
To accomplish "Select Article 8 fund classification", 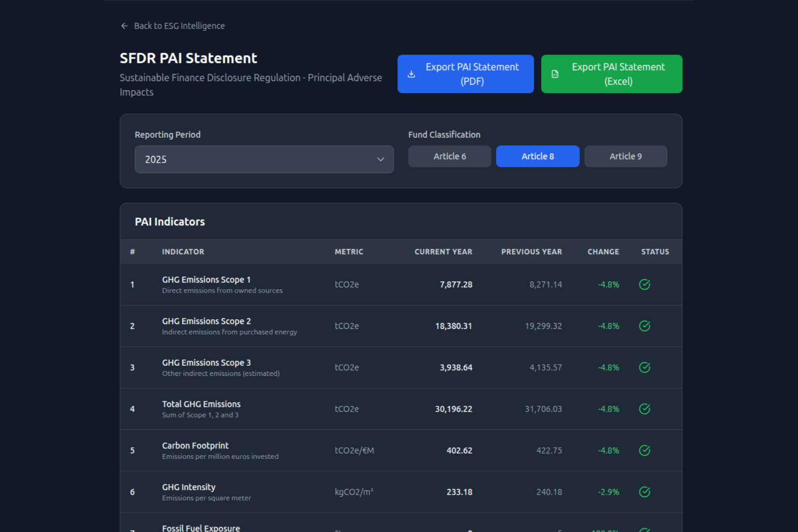I will [x=537, y=156].
